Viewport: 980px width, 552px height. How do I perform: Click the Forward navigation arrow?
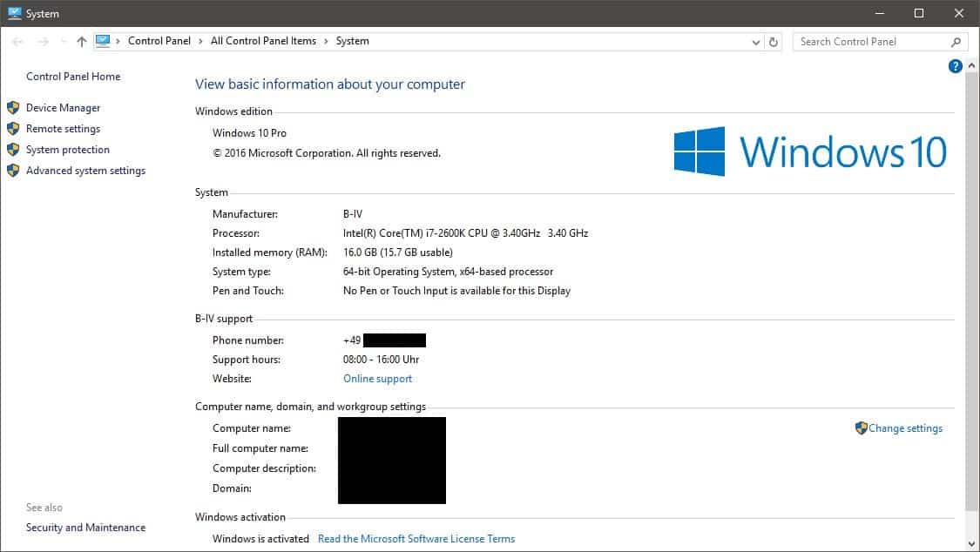[44, 42]
